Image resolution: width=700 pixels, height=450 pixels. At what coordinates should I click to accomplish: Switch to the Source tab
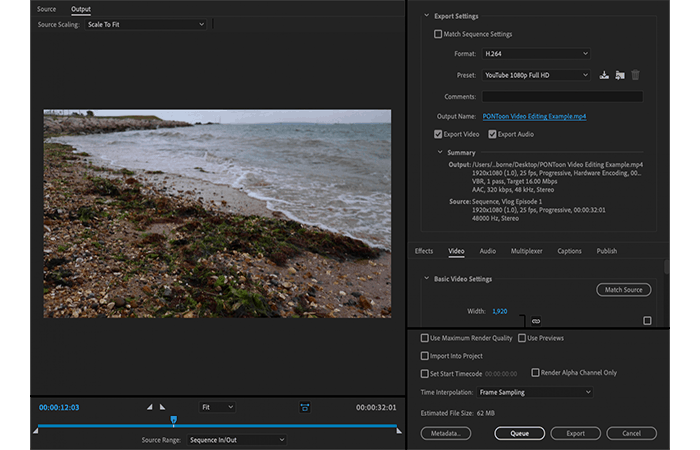[x=46, y=9]
